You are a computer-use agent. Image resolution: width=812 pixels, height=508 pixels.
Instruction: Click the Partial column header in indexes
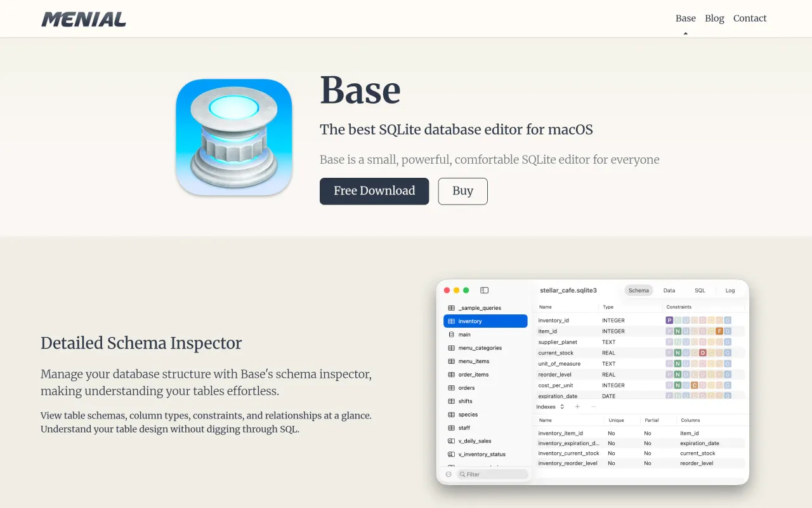[652, 420]
